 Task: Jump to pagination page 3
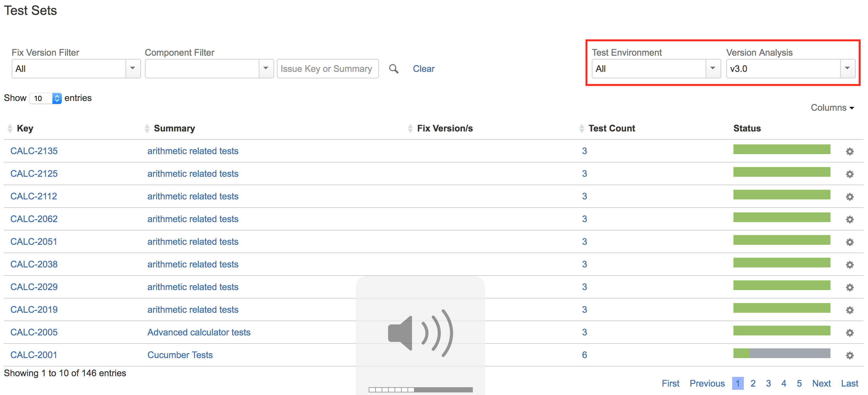pyautogui.click(x=768, y=384)
